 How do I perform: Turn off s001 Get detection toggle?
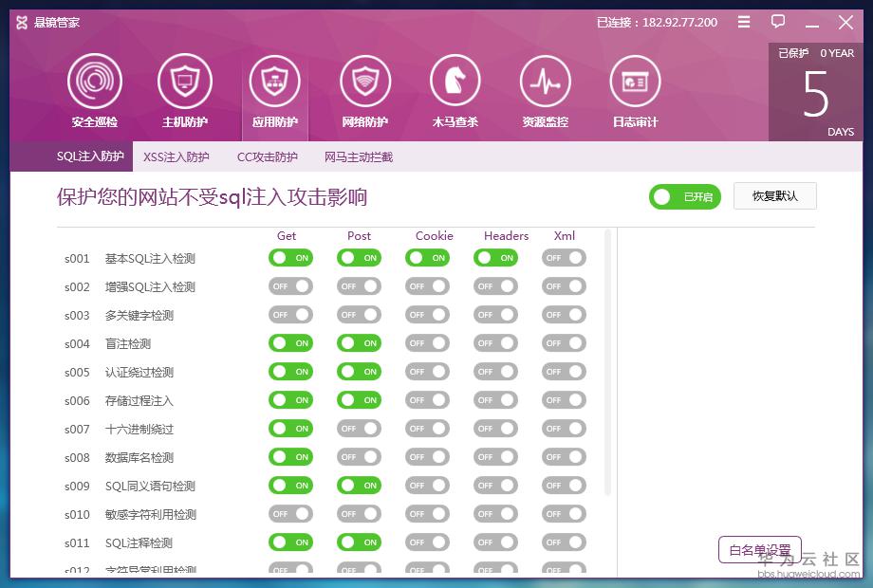(290, 258)
